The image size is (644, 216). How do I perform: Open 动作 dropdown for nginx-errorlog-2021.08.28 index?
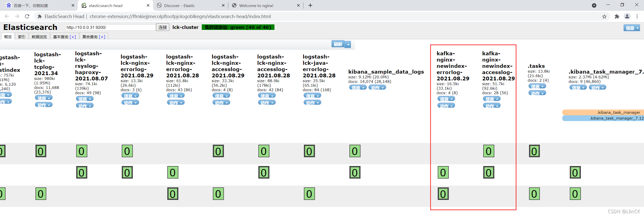[x=176, y=102]
